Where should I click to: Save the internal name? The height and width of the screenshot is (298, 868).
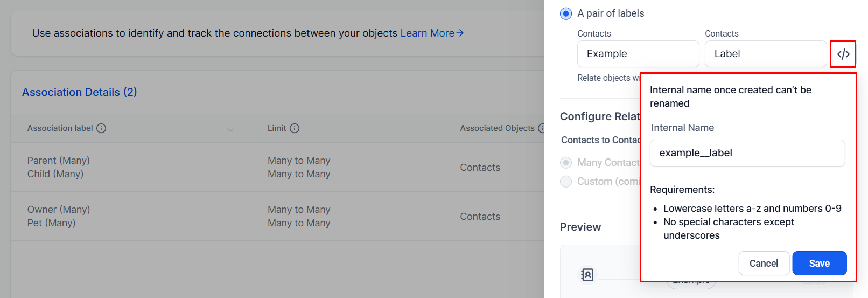[819, 264]
